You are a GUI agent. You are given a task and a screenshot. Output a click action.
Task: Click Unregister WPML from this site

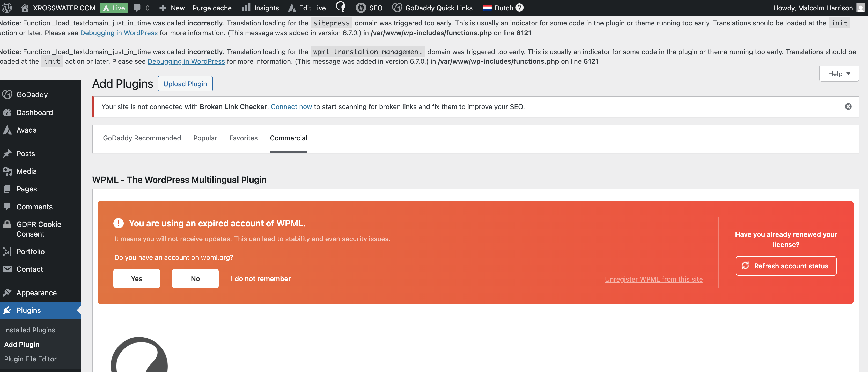pos(654,279)
